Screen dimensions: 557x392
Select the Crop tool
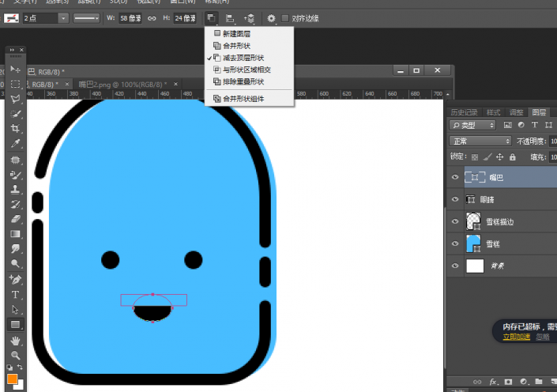pos(15,128)
